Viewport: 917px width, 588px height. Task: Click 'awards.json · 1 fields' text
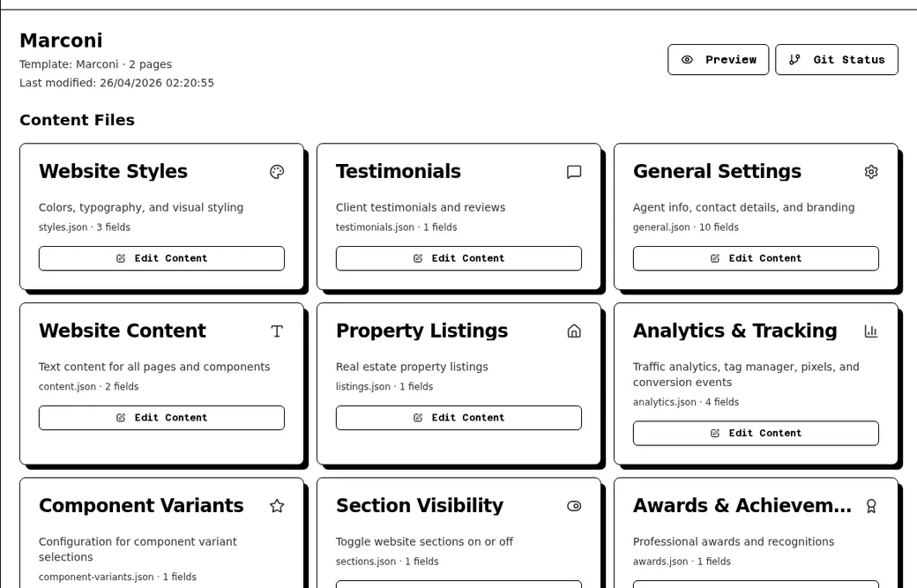[682, 562]
